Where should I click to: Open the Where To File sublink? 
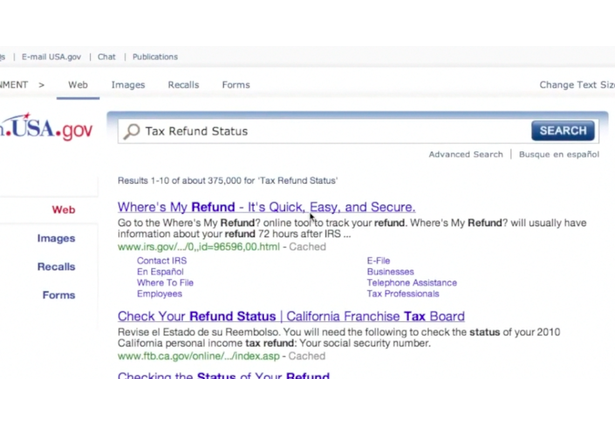165,282
